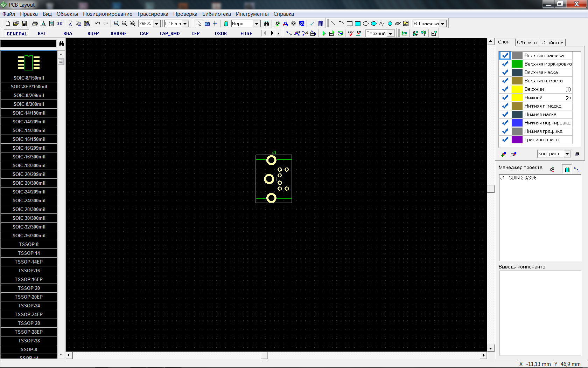Start the autorouter with green play icon
The width and height of the screenshot is (588, 368).
324,33
